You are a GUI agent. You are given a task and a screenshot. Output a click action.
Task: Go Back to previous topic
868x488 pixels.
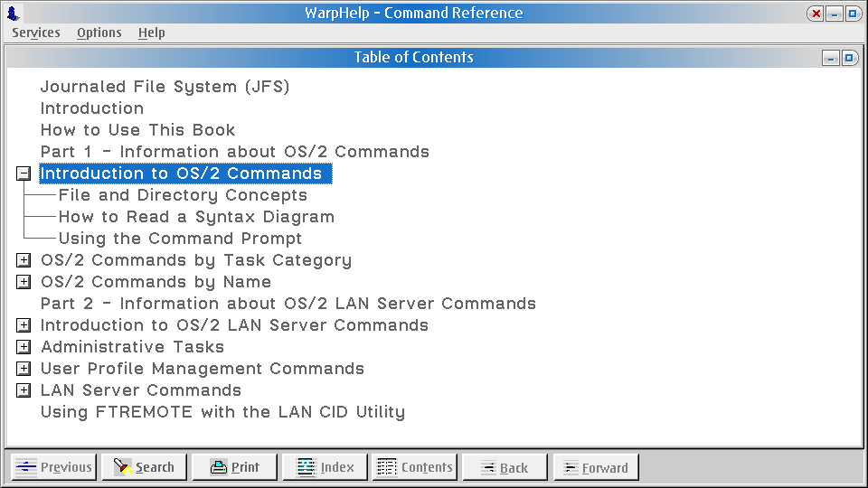click(x=505, y=467)
